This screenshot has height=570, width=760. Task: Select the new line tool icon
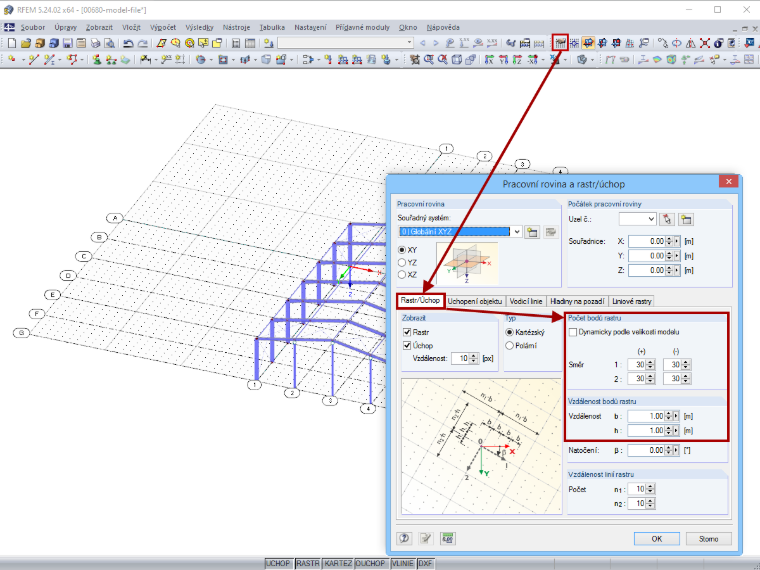pos(33,59)
